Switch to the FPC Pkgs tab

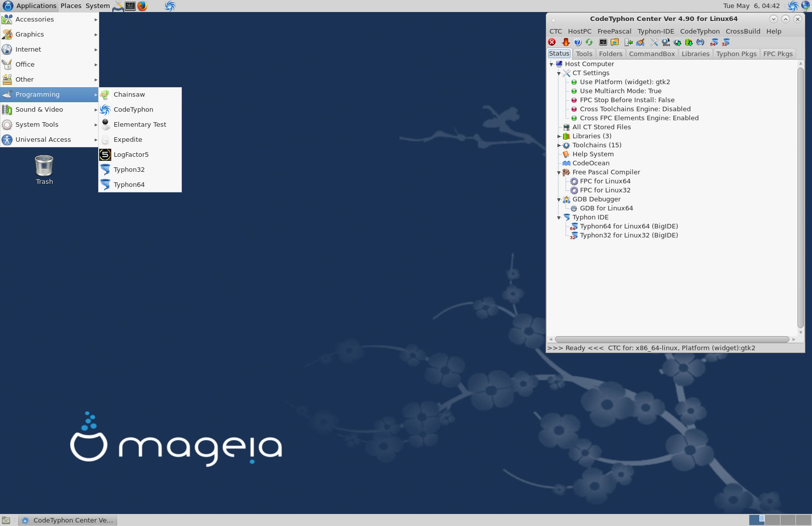[778, 54]
